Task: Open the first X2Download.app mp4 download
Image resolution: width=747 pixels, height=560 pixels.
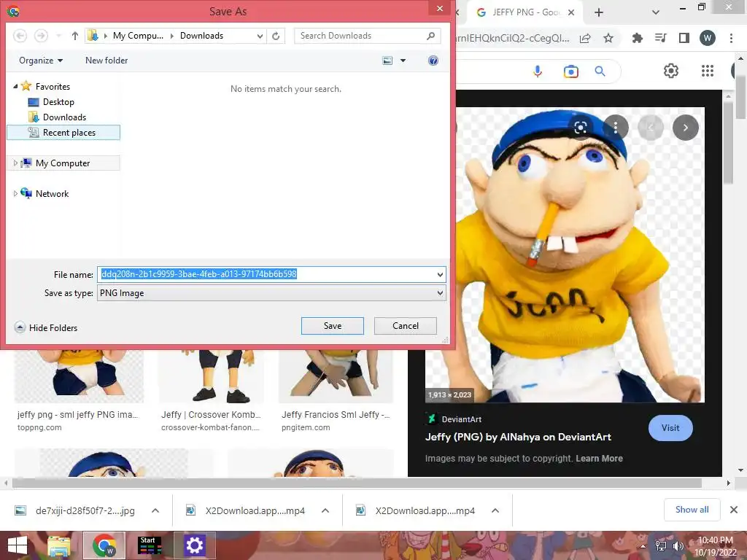Action: tap(255, 510)
